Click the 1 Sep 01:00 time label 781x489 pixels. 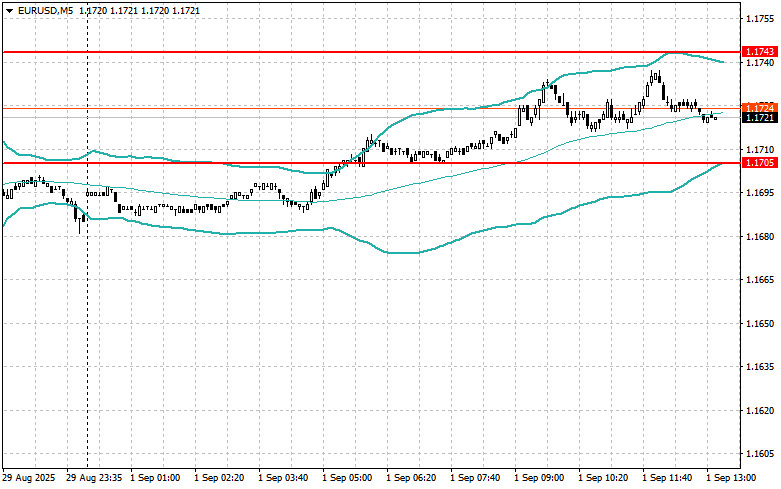(x=155, y=478)
